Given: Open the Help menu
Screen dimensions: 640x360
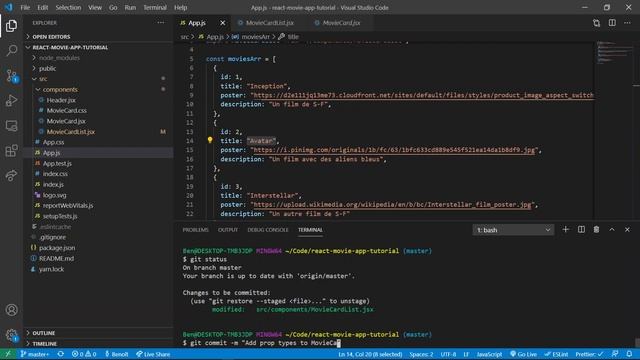Looking at the screenshot, I should (x=180, y=7).
